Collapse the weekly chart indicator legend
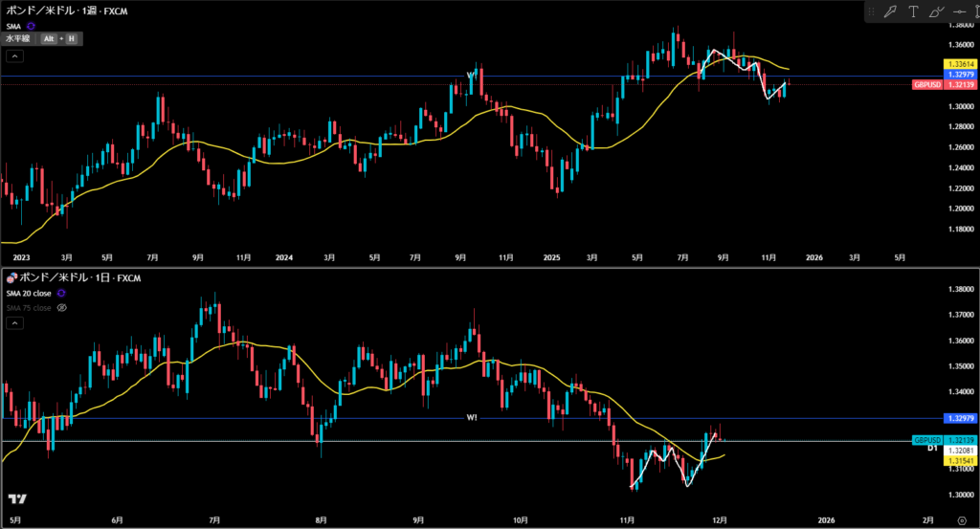Viewport: 980px width, 529px height. tap(13, 56)
